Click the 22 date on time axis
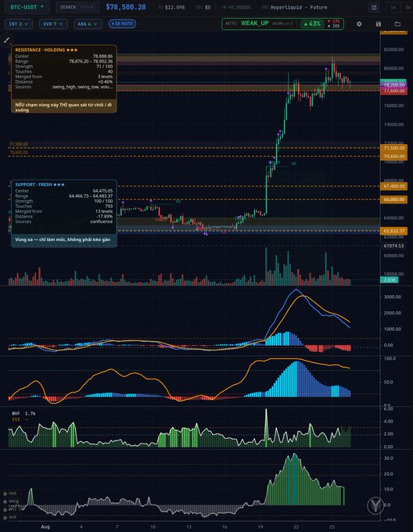This screenshot has height=532, width=413. [x=296, y=527]
